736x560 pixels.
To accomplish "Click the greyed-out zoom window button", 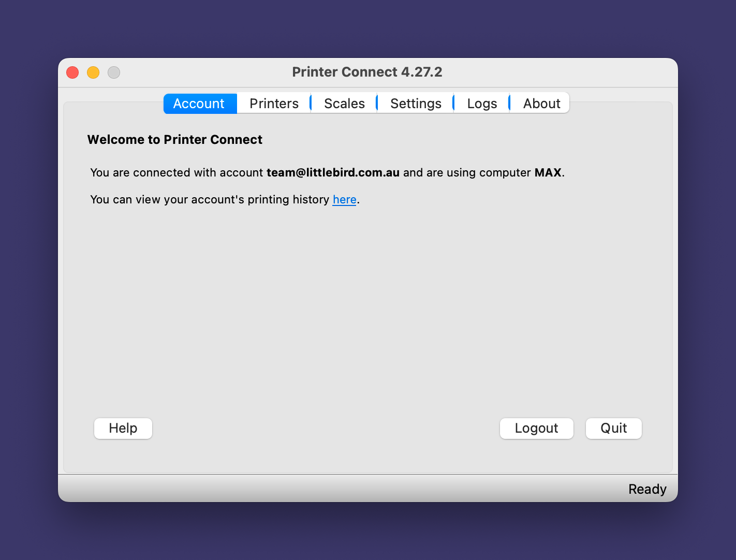I will (114, 72).
